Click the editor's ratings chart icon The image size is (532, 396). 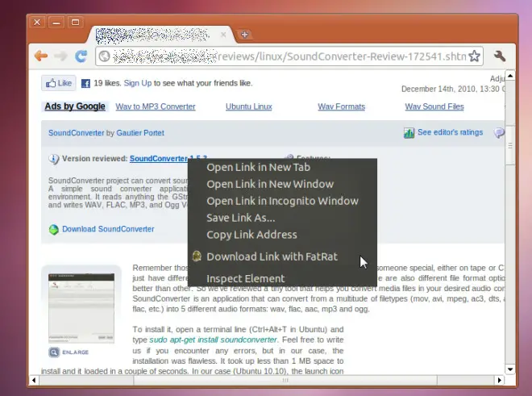point(409,133)
